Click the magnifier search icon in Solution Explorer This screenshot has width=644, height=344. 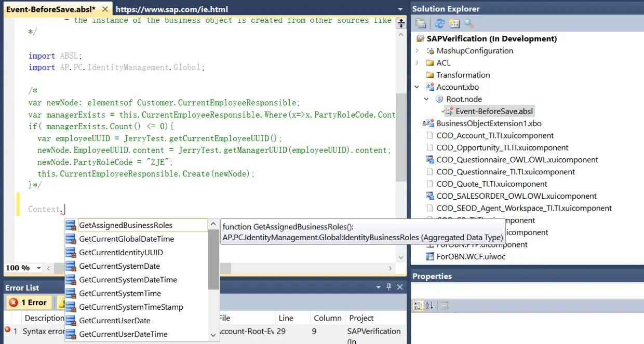(x=469, y=23)
